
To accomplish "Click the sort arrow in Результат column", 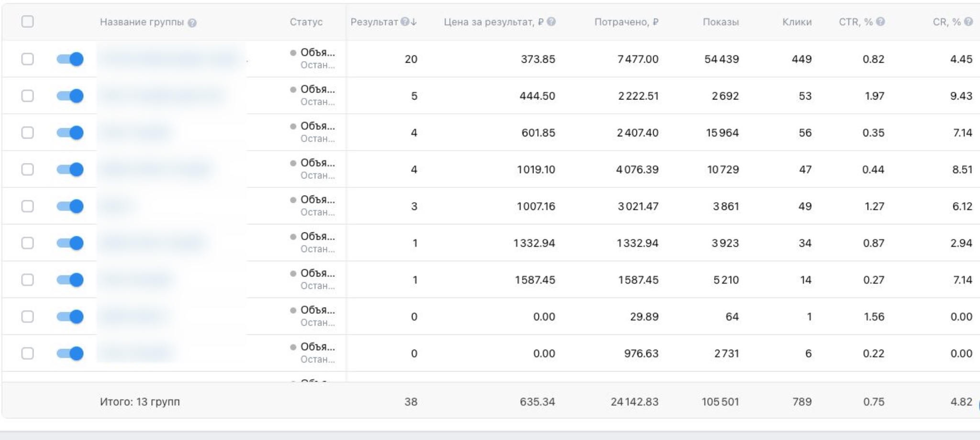I will tap(414, 22).
